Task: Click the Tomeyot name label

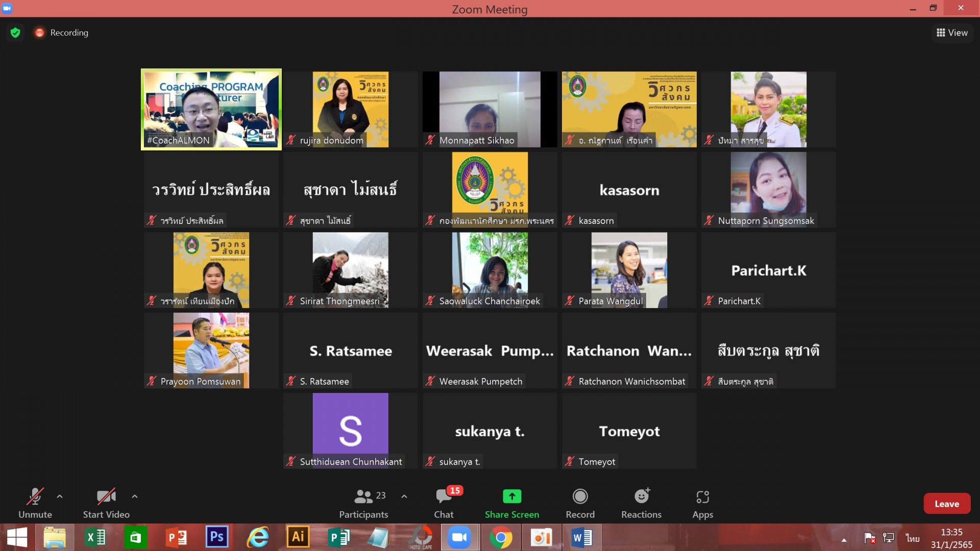Action: 597,462
